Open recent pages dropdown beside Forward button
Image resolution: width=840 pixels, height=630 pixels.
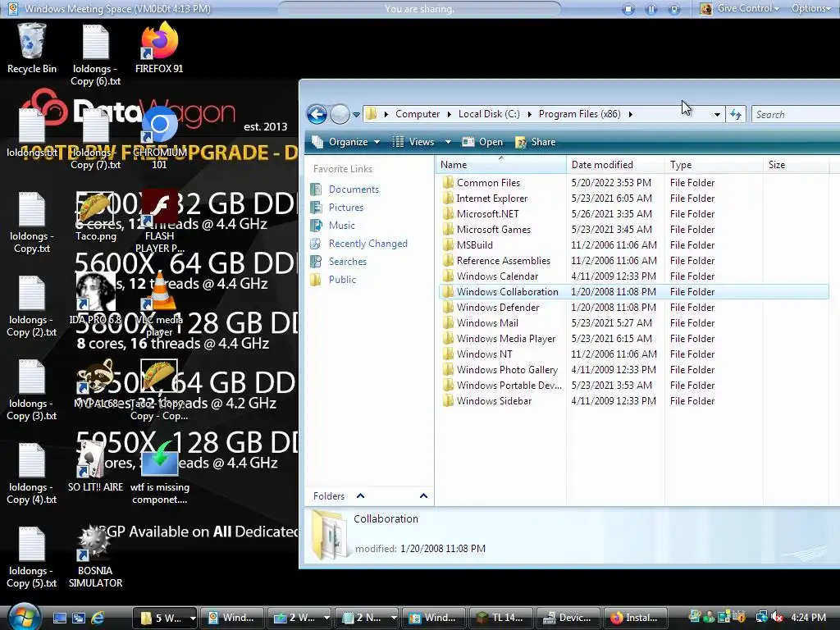pyautogui.click(x=356, y=115)
